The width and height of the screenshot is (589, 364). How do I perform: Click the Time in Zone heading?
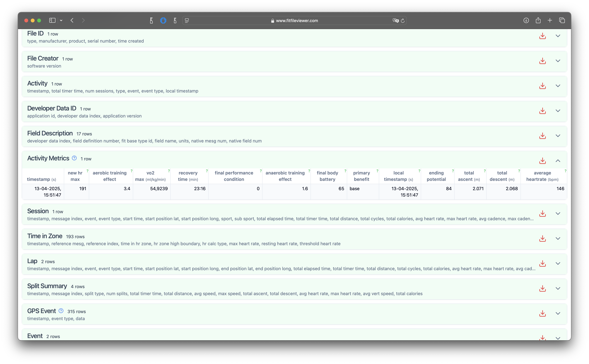tap(45, 236)
